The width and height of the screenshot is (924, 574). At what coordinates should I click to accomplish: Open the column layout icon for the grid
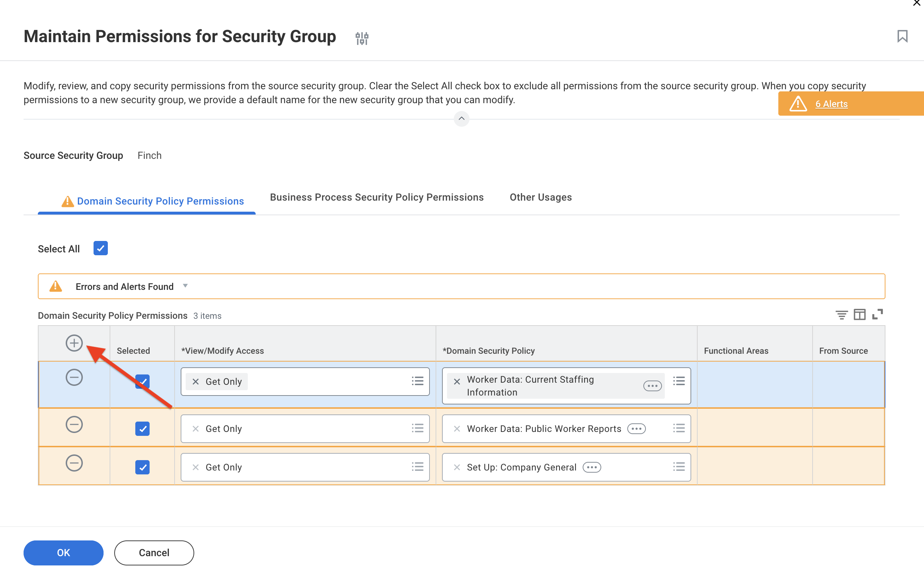click(859, 315)
